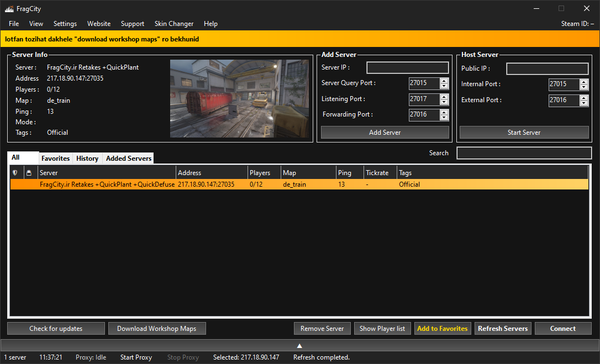
Task: Decrease Internal Port value
Action: coord(584,87)
